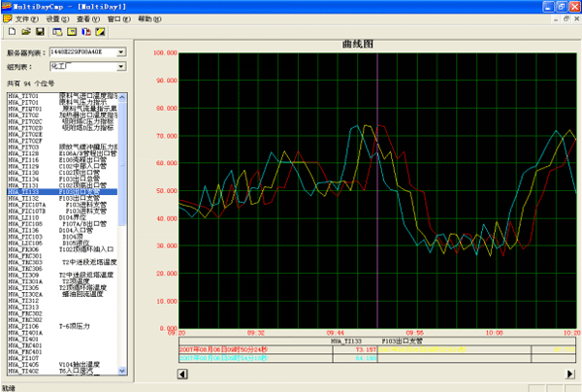Open the 文件 (F) menu
This screenshot has height=392, width=582.
(28, 18)
